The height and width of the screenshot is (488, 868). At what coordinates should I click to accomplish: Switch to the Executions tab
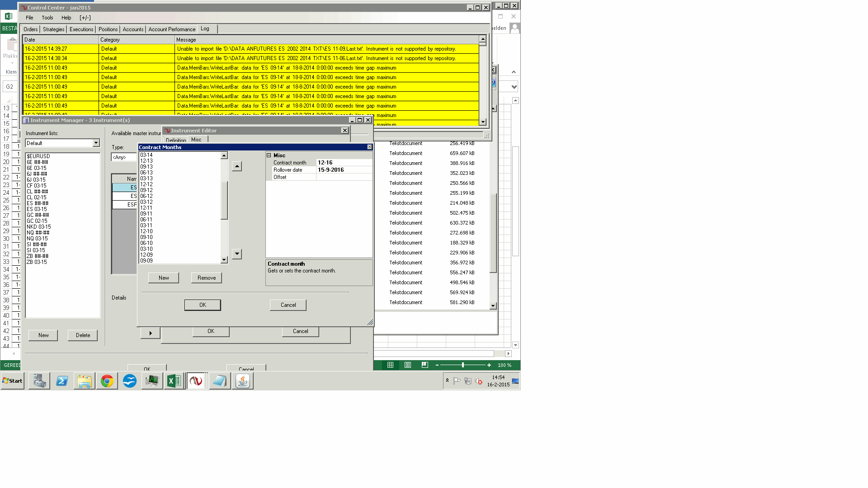point(81,29)
